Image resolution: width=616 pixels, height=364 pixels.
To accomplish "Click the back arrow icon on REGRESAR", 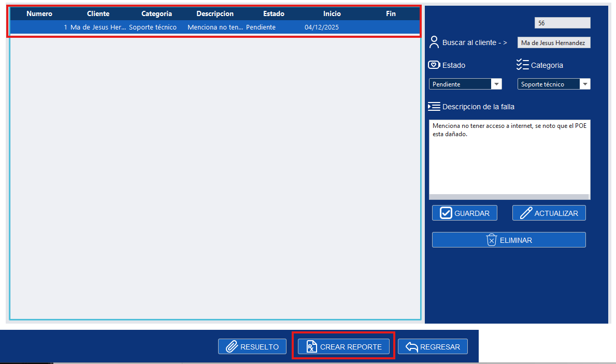I will [x=412, y=347].
